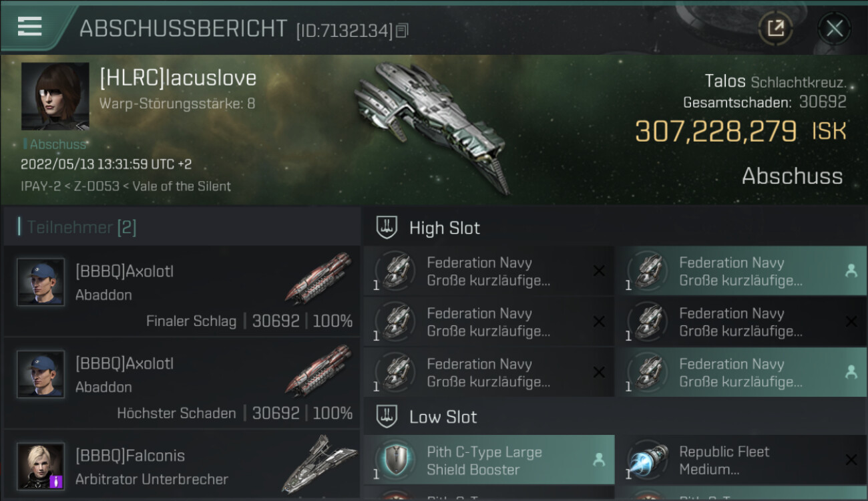This screenshot has height=501, width=868.
Task: Click the share/export report icon
Action: pyautogui.click(x=775, y=28)
